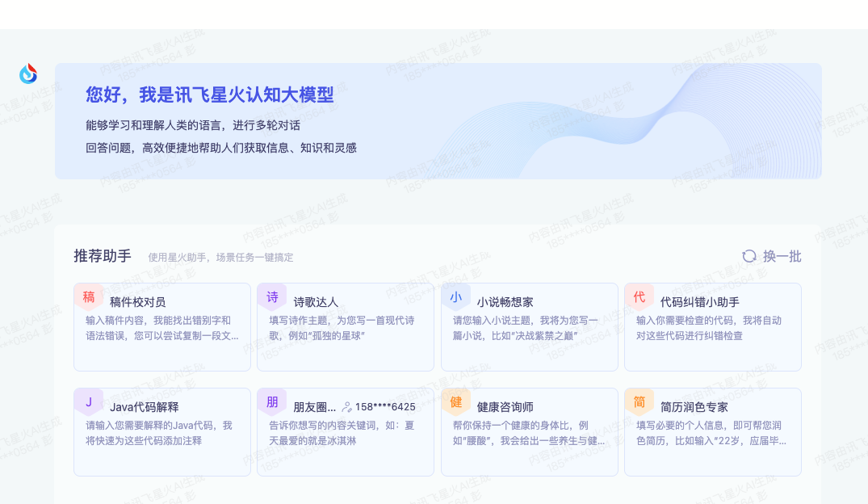Screen dimensions: 868x504
Task: Click the Spark flame logo avatar
Action: (x=28, y=73)
